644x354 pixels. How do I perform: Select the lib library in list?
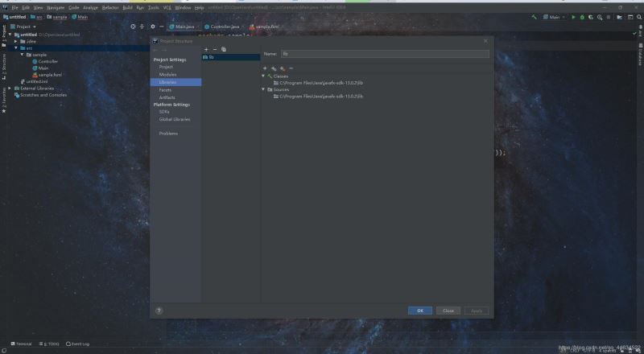231,57
